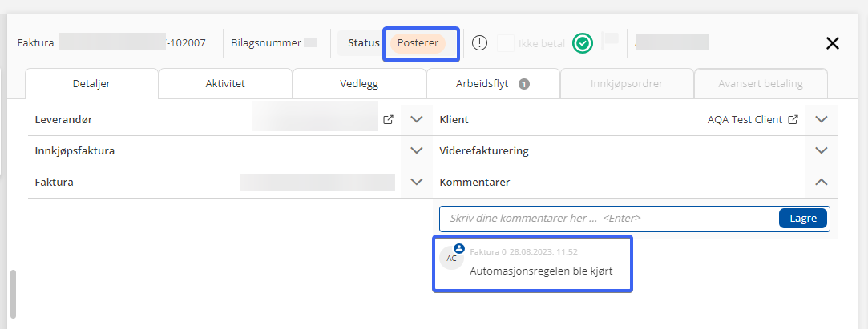This screenshot has height=329, width=868.
Task: Click the green checkmark approval icon
Action: pyautogui.click(x=583, y=43)
